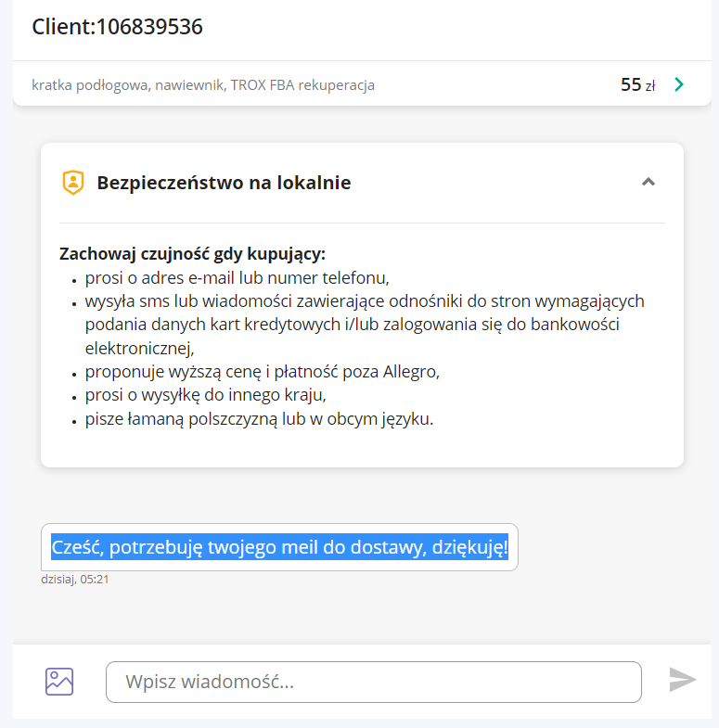Click the 55 zł price
This screenshot has width=719, height=728.
click(637, 85)
